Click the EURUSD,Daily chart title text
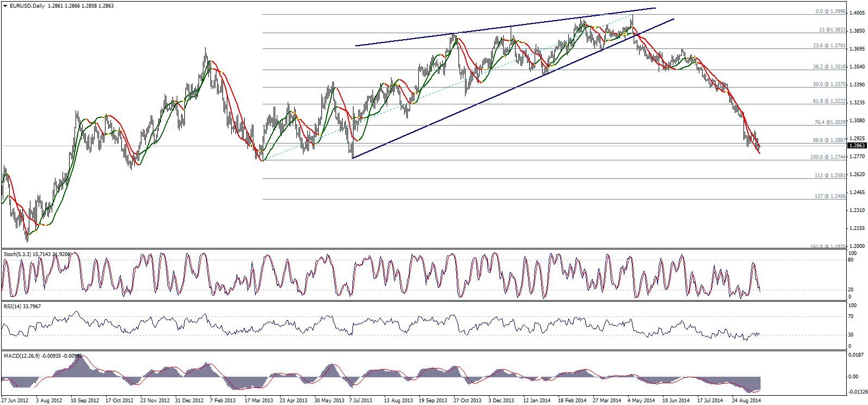 27,6
